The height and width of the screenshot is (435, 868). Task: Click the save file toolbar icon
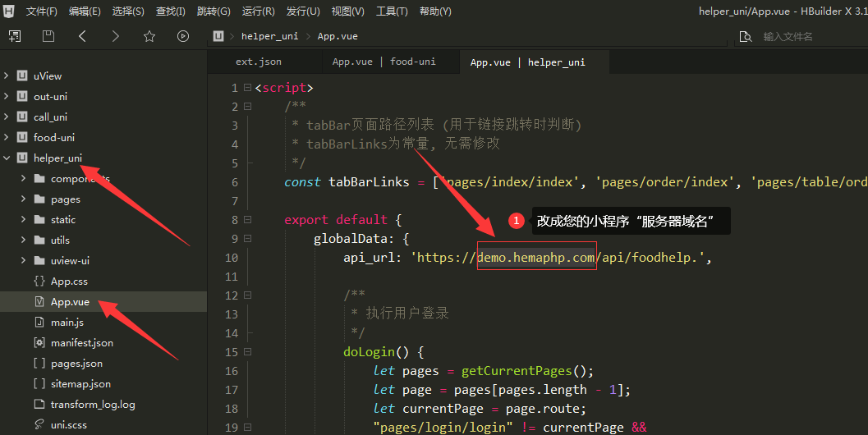click(48, 36)
